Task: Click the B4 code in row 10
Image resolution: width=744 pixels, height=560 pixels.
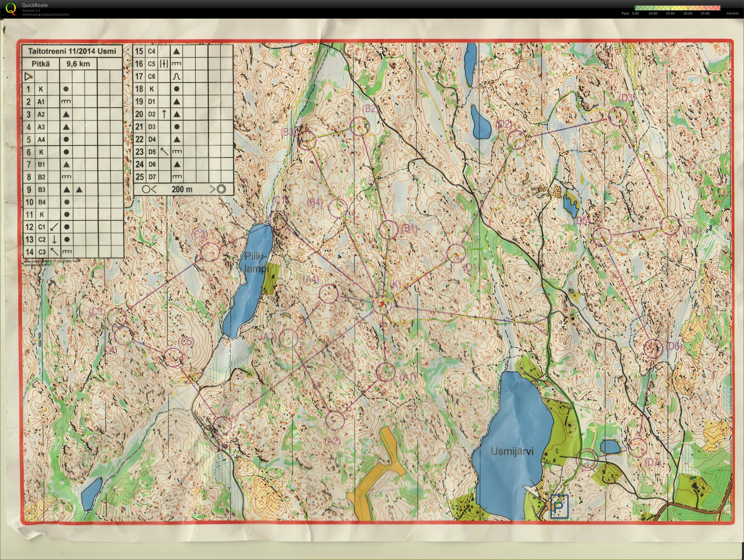Action: [x=41, y=202]
